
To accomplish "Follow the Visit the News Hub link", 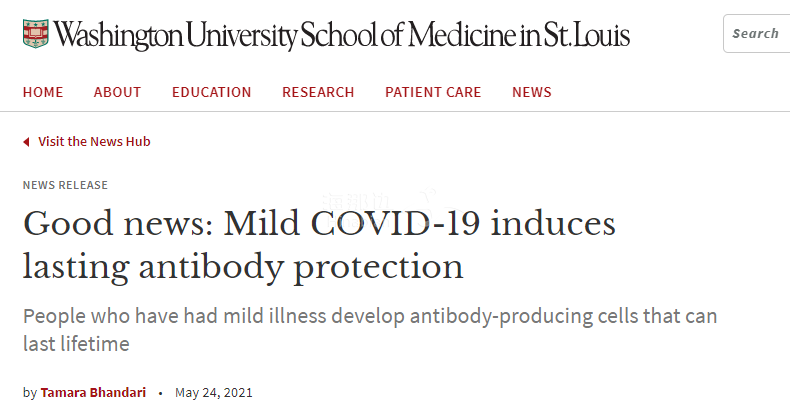I will click(x=94, y=142).
